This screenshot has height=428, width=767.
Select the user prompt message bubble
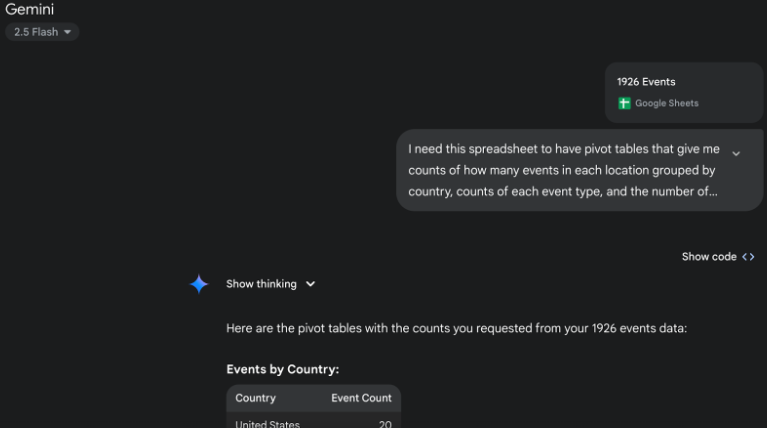580,170
